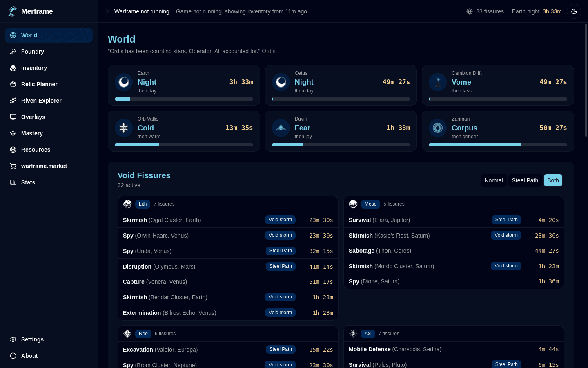Viewport: 588px width, 368px height.
Task: Click the Lith tier badge
Action: click(143, 204)
